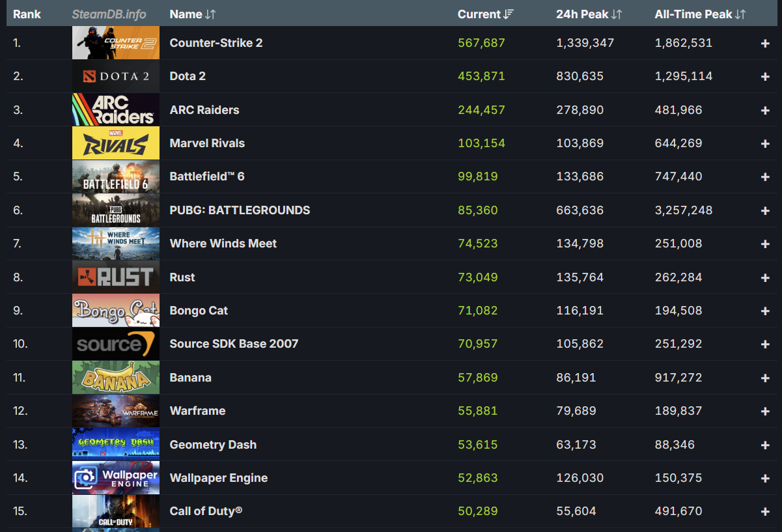Open the Warframe thumbnail image

(x=116, y=411)
